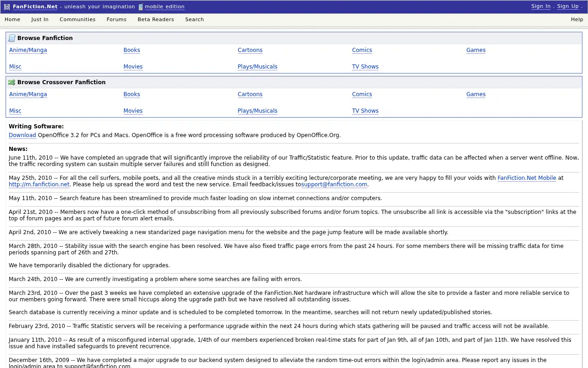Open Movies in Browse Crossover Fanfiction

coord(133,111)
